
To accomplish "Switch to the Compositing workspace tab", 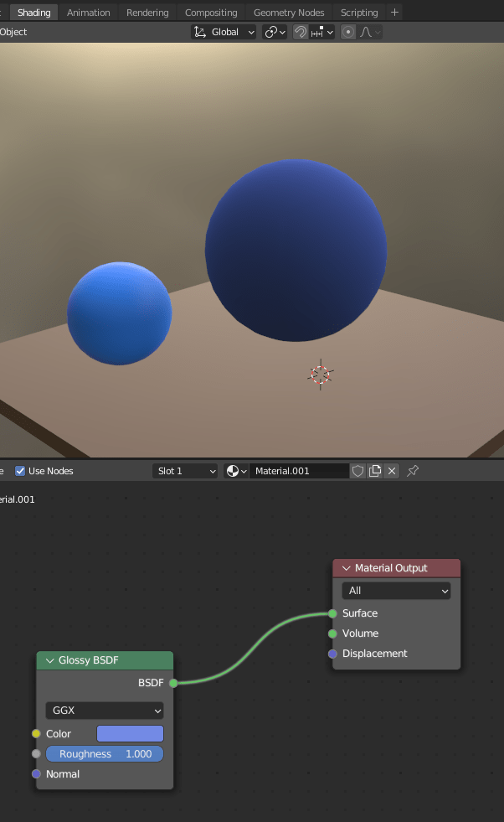I will coord(211,12).
